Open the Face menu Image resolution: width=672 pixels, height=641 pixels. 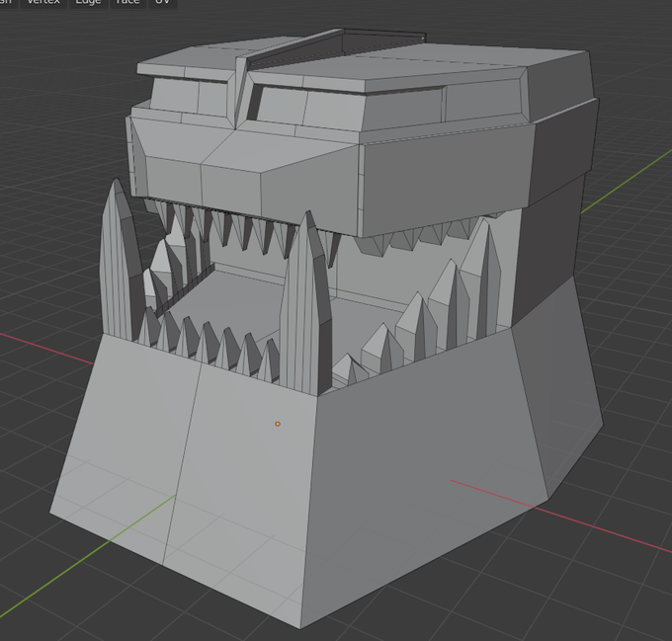pos(127,2)
